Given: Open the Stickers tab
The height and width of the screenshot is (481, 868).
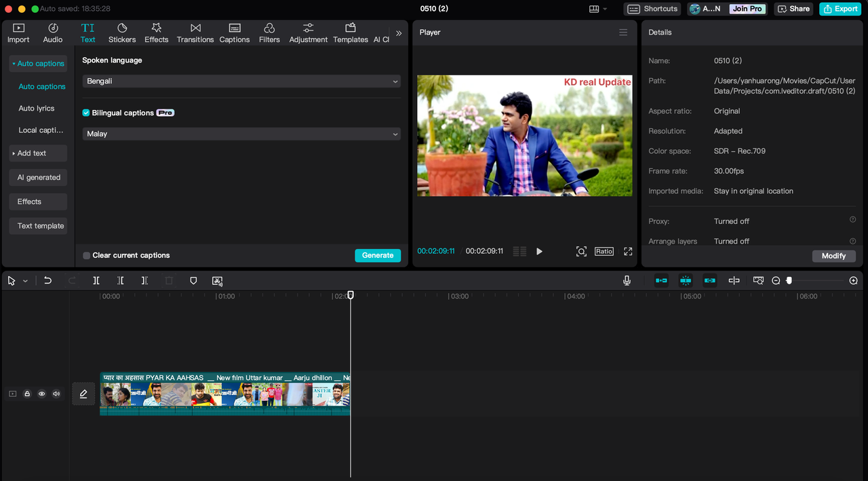Looking at the screenshot, I should [x=122, y=33].
